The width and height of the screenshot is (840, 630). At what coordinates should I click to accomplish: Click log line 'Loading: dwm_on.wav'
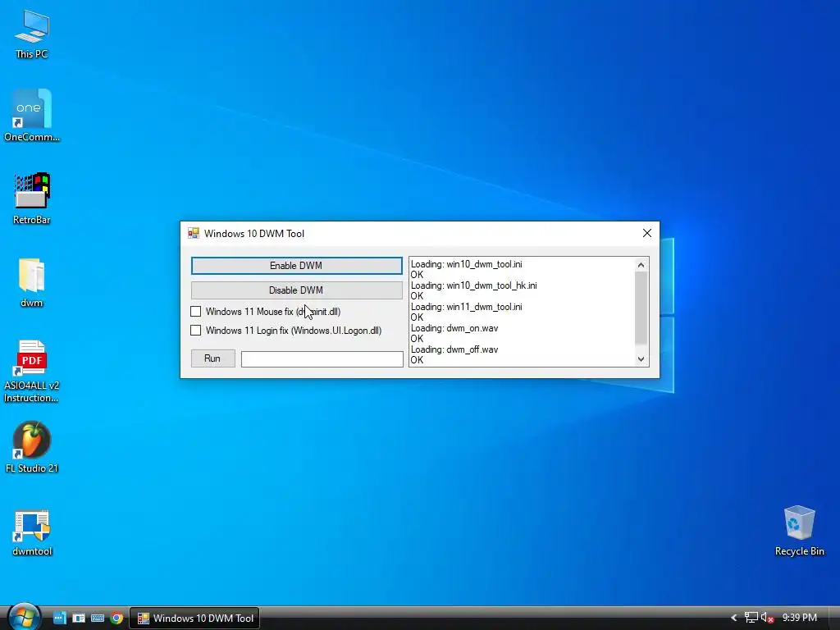(454, 328)
